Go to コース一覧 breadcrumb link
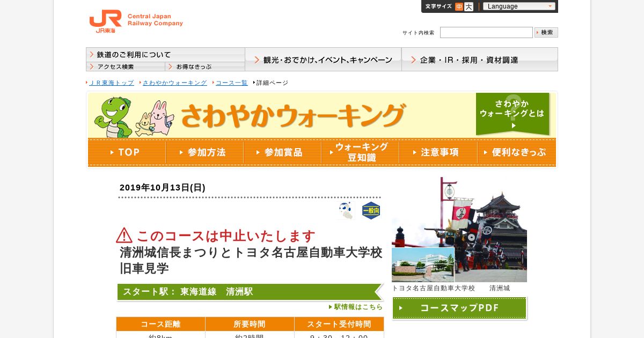644x338 pixels. click(x=231, y=83)
